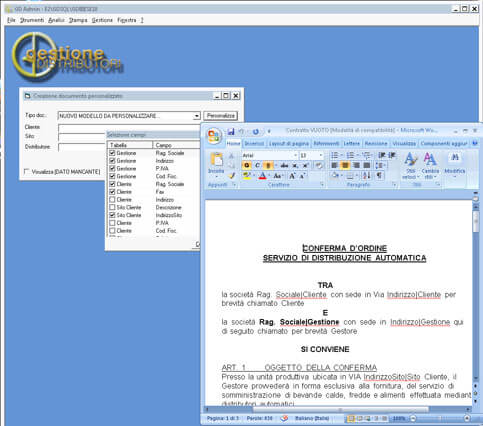Shrink the font size
This screenshot has width=483, height=426.
[303, 176]
